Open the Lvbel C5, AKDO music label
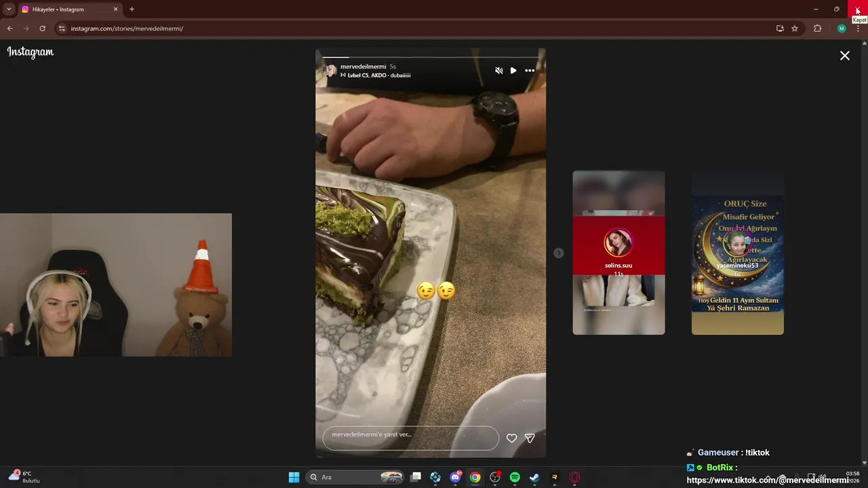 point(376,75)
